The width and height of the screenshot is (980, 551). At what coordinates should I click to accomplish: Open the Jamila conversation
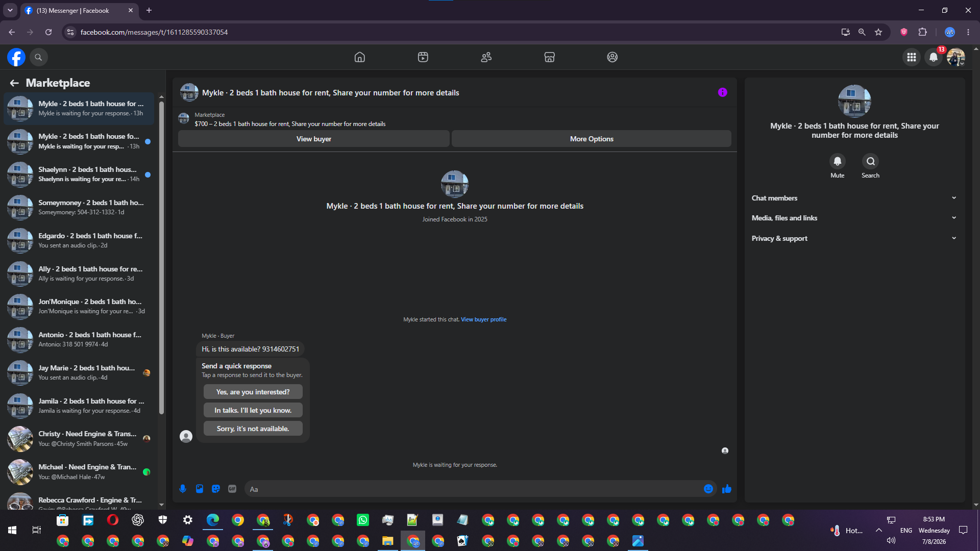(79, 406)
